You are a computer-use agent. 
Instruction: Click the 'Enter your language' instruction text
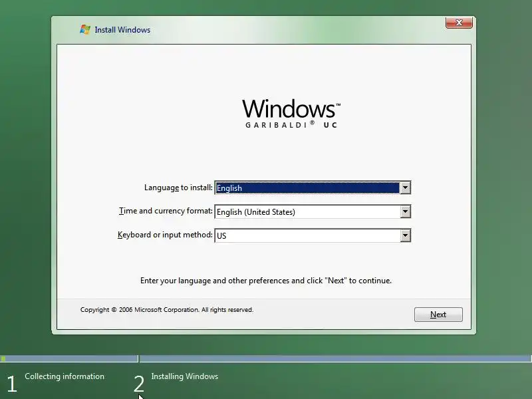coord(265,281)
